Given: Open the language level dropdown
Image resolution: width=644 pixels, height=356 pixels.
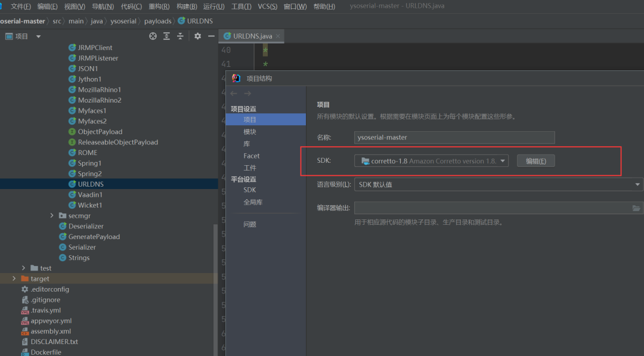Looking at the screenshot, I should click(637, 185).
